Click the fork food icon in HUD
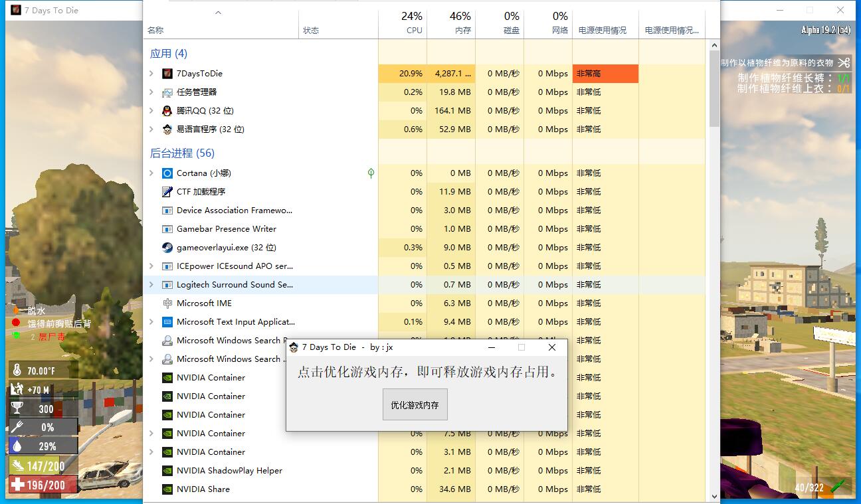 point(17,428)
